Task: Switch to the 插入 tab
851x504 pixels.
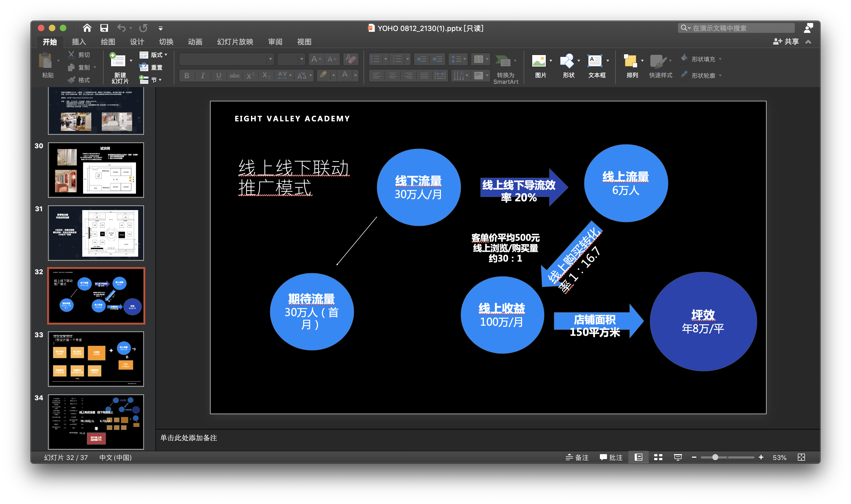Action: click(x=79, y=42)
